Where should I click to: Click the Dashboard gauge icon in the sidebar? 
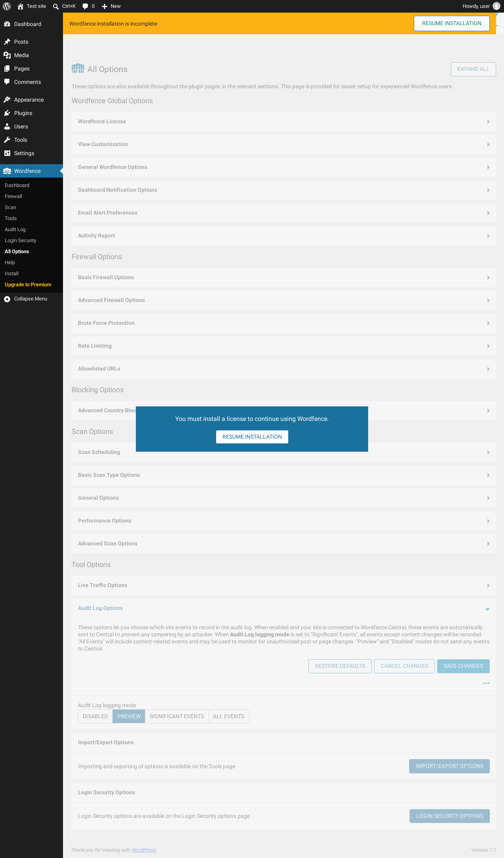point(7,24)
